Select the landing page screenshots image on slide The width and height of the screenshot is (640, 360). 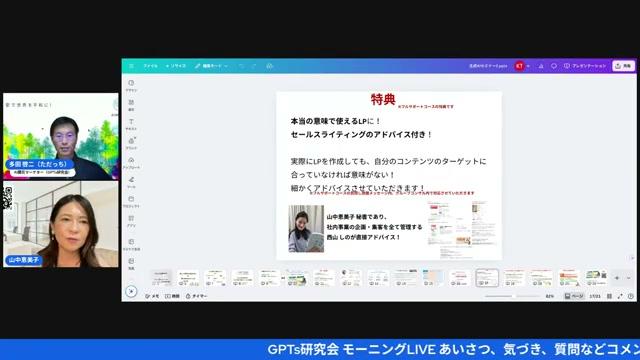[462, 230]
